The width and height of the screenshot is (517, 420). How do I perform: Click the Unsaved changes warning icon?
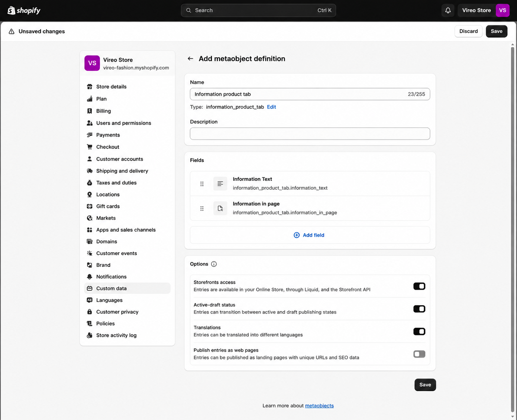tap(12, 32)
